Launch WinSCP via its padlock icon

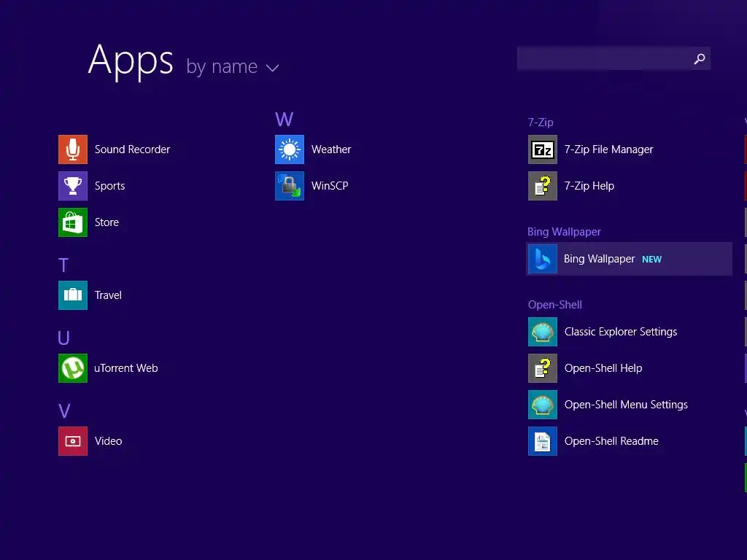click(290, 186)
